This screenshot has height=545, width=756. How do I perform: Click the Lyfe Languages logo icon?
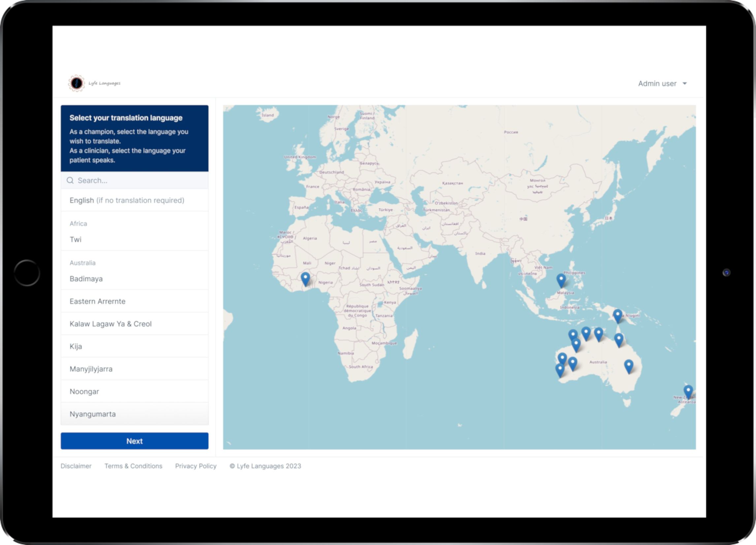click(77, 83)
